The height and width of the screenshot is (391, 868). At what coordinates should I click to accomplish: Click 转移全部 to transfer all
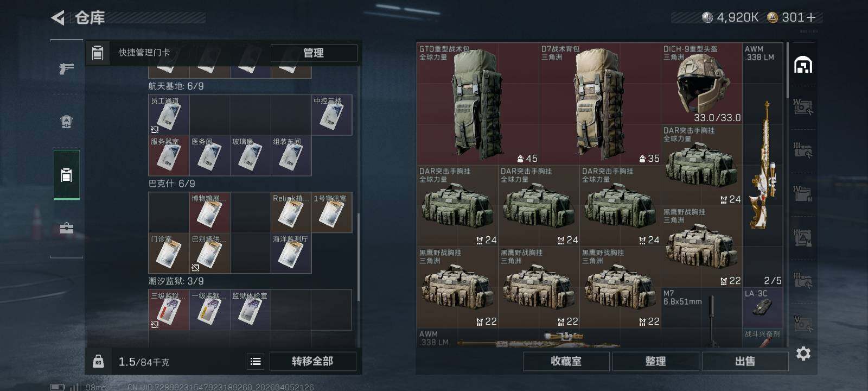point(312,361)
